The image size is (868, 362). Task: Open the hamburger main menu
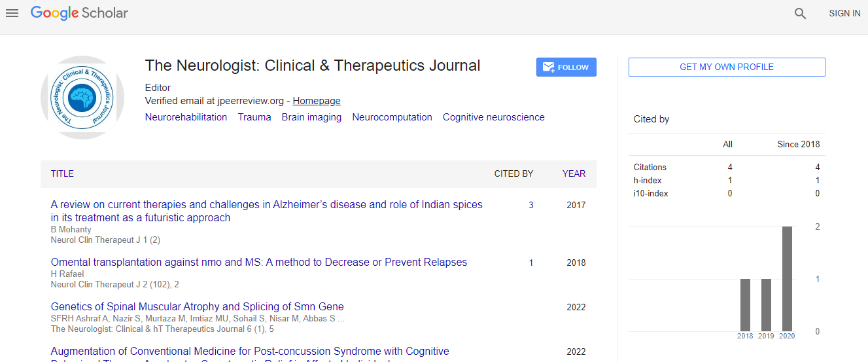pyautogui.click(x=12, y=13)
